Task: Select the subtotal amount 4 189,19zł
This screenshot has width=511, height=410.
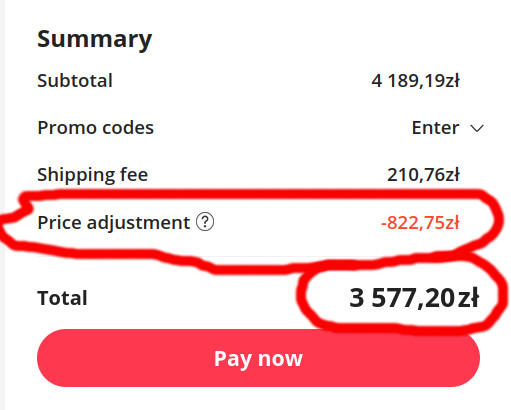Action: 415,81
